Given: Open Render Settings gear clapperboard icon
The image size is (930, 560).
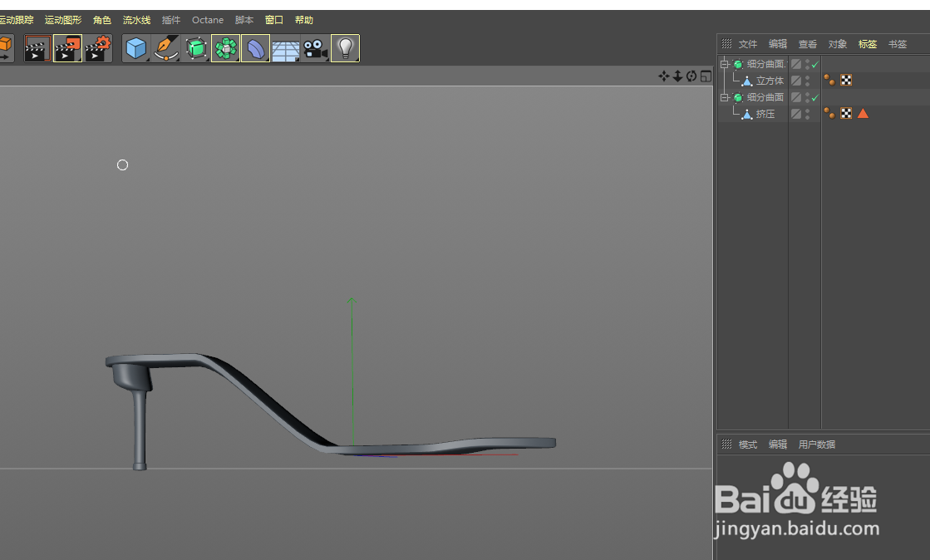Looking at the screenshot, I should [x=98, y=48].
